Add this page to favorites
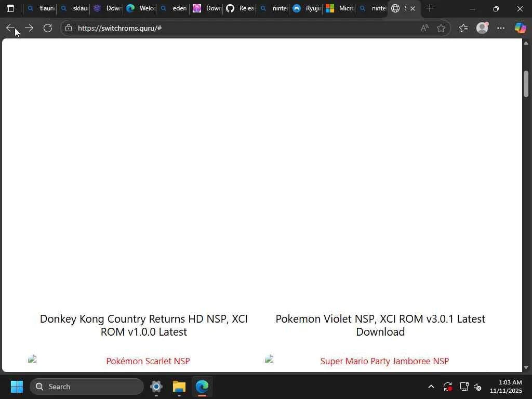The width and height of the screenshot is (532, 399). pos(441,28)
